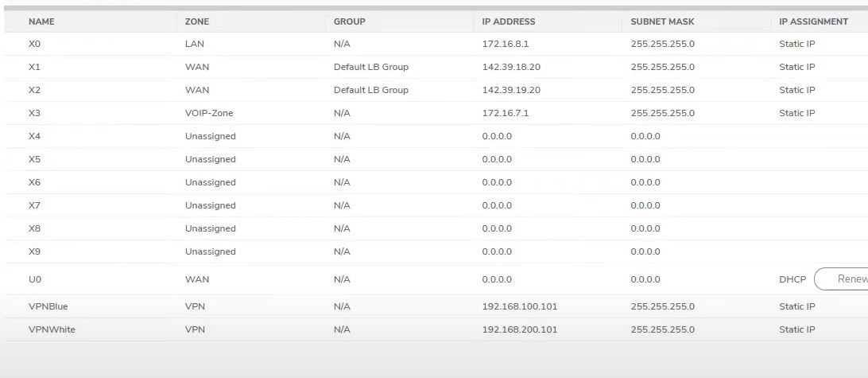Click the GROUP column header
Image resolution: width=868 pixels, height=378 pixels.
[x=350, y=21]
